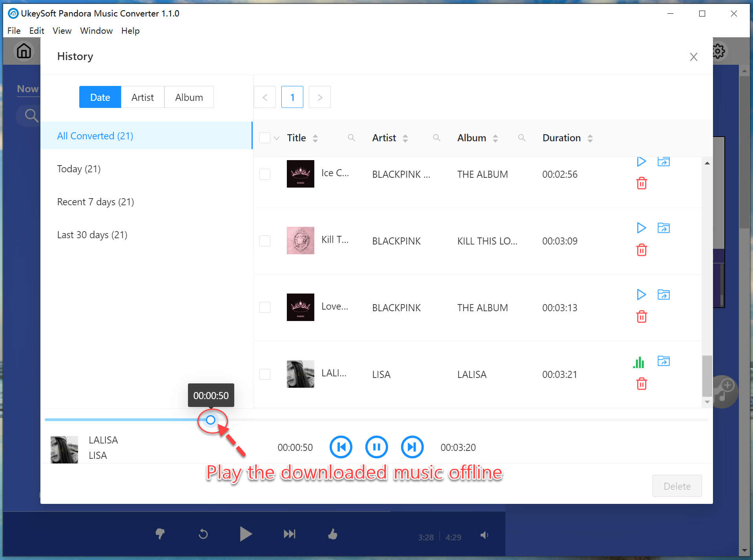Play the Ice Cream track
Screen dimensions: 753x560
(641, 161)
